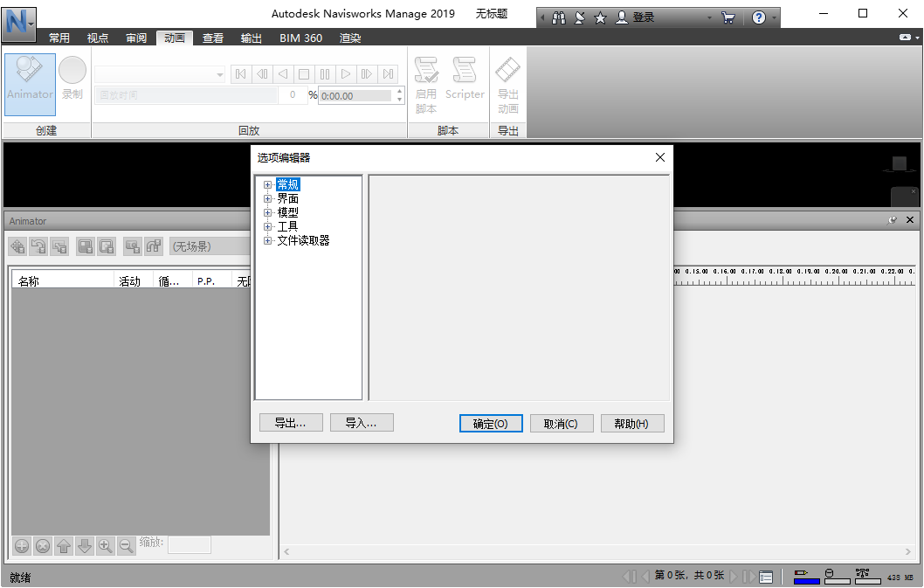Open dropdown arrow next to help icon
The width and height of the screenshot is (924, 588).
coord(775,17)
